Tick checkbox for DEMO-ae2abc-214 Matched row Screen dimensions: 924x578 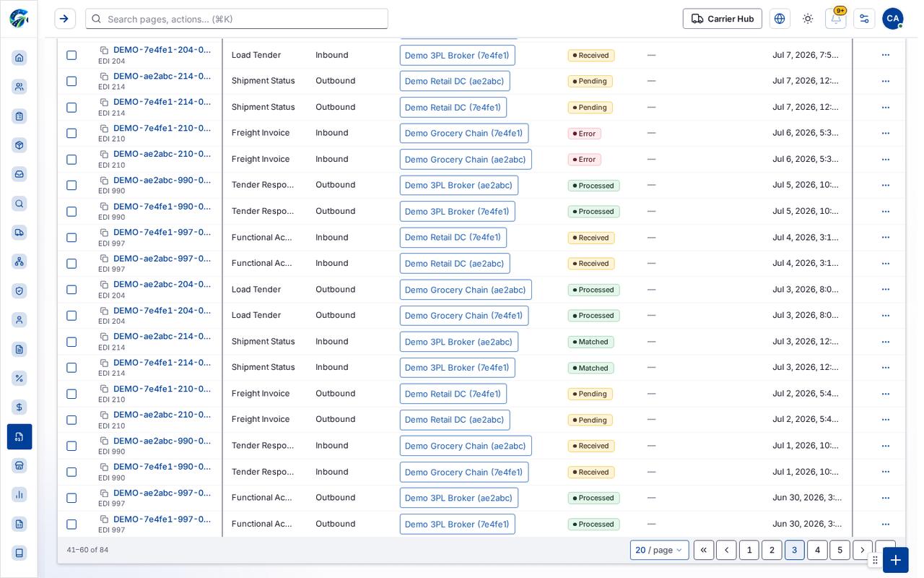pos(71,342)
